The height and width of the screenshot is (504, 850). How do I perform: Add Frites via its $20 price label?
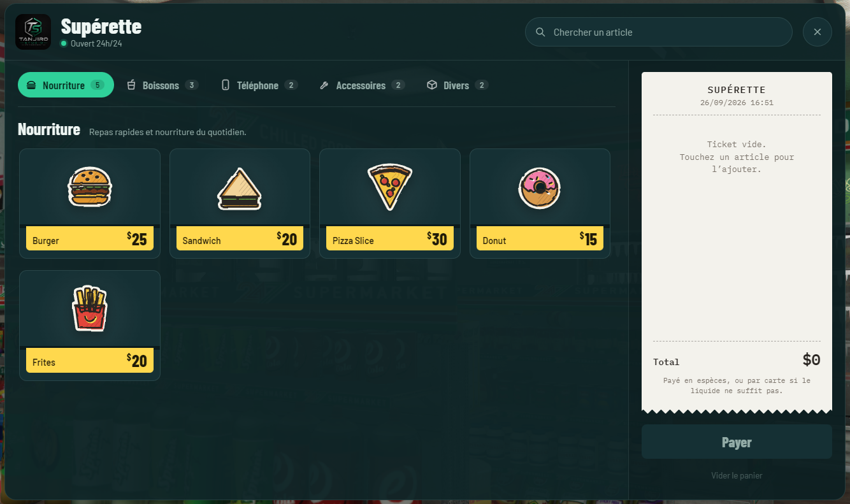coord(90,361)
